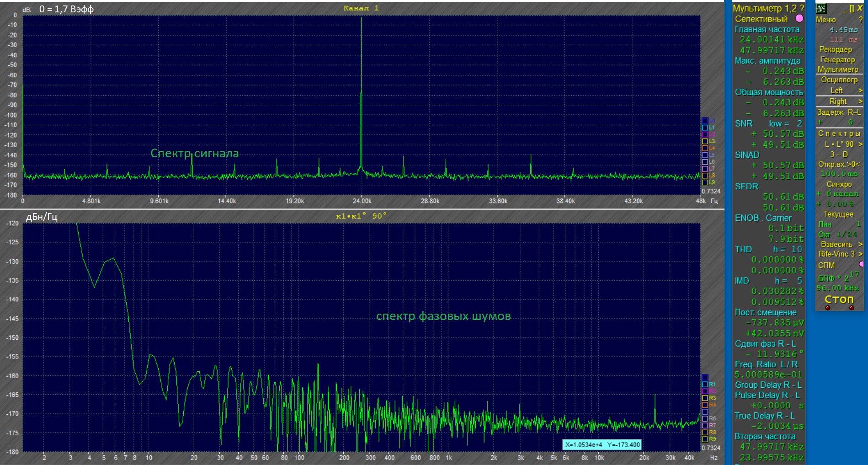Click the 0 = 1,7 Вэфф reference label
This screenshot has width=868, height=465.
66,9
